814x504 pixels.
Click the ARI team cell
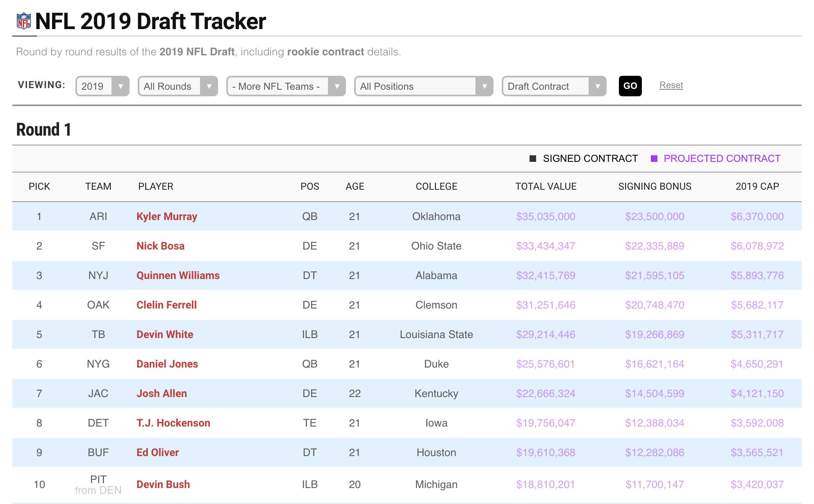point(98,216)
